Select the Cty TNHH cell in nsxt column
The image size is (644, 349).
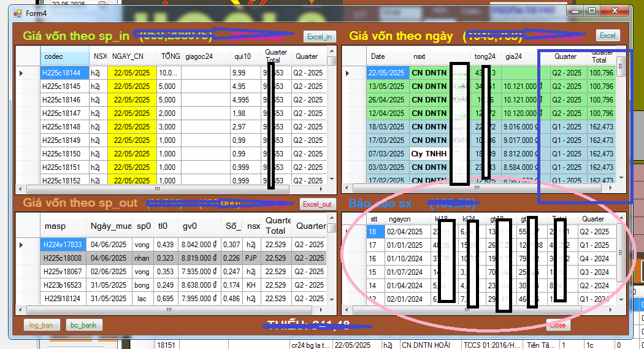pos(429,154)
